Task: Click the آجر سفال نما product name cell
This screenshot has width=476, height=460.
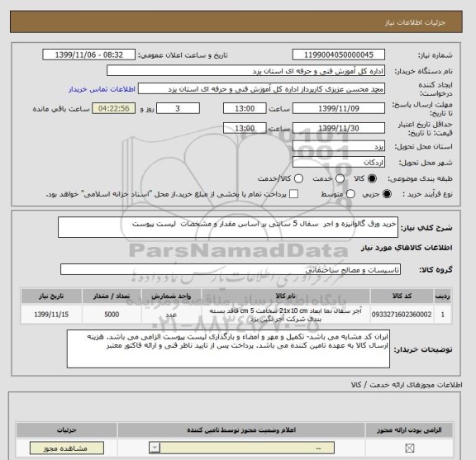Action: (285, 315)
